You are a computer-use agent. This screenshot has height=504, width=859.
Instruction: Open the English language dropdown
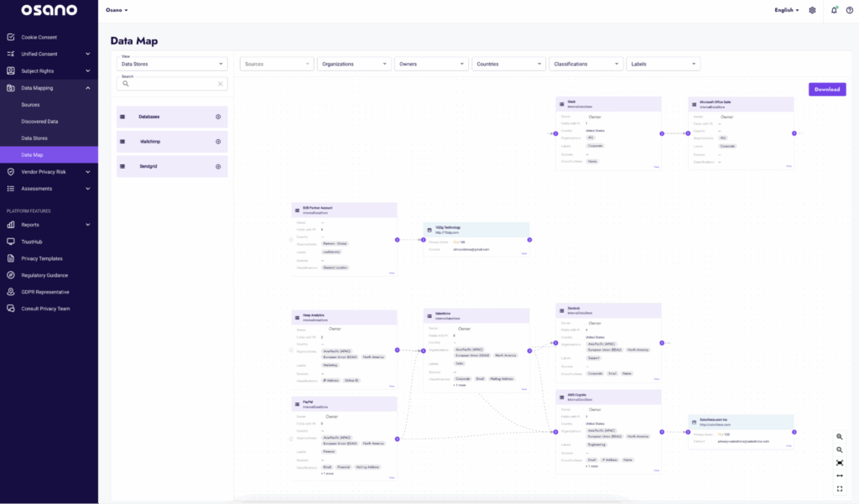coord(787,10)
